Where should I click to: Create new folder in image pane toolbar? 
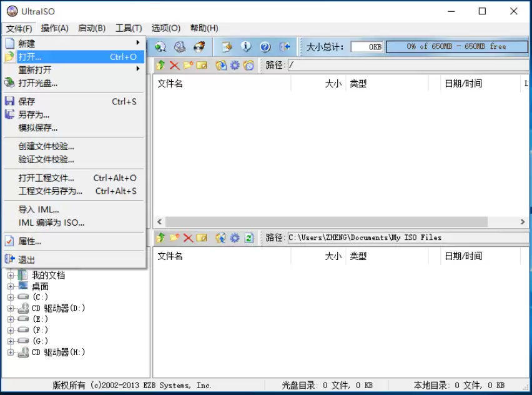point(188,65)
